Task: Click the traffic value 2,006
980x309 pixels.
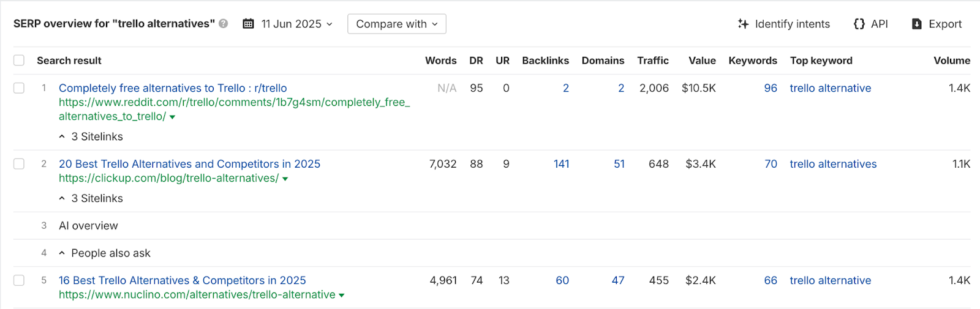Action: pyautogui.click(x=654, y=88)
